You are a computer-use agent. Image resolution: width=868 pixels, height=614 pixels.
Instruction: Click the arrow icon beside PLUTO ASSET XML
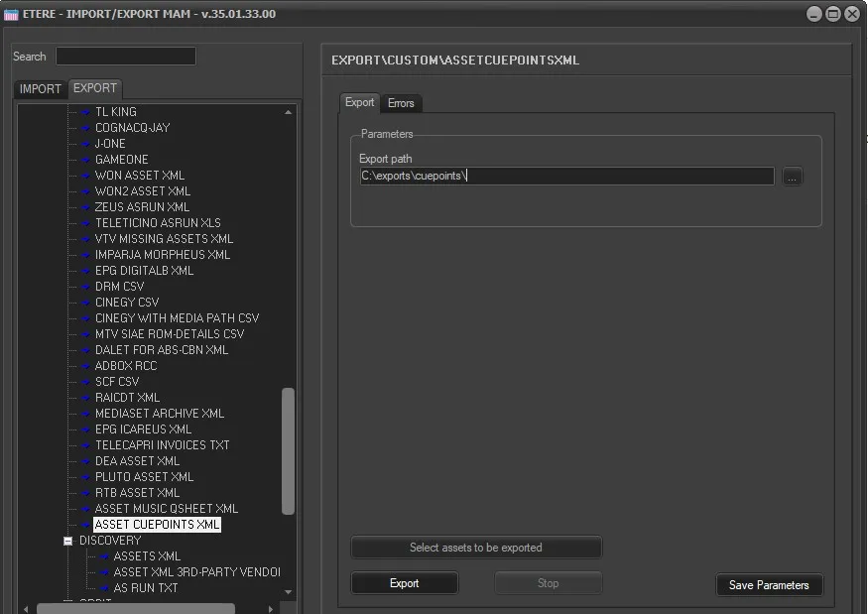[85, 477]
